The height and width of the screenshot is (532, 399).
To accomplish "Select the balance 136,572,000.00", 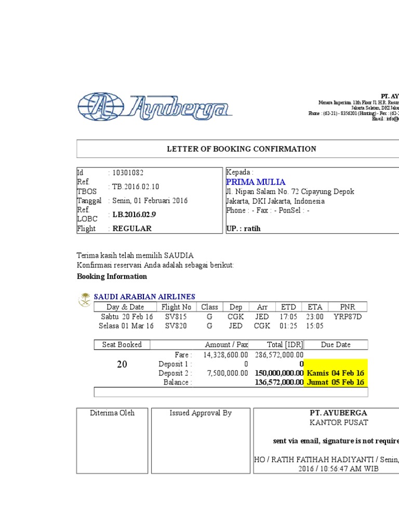I will pyautogui.click(x=279, y=382).
